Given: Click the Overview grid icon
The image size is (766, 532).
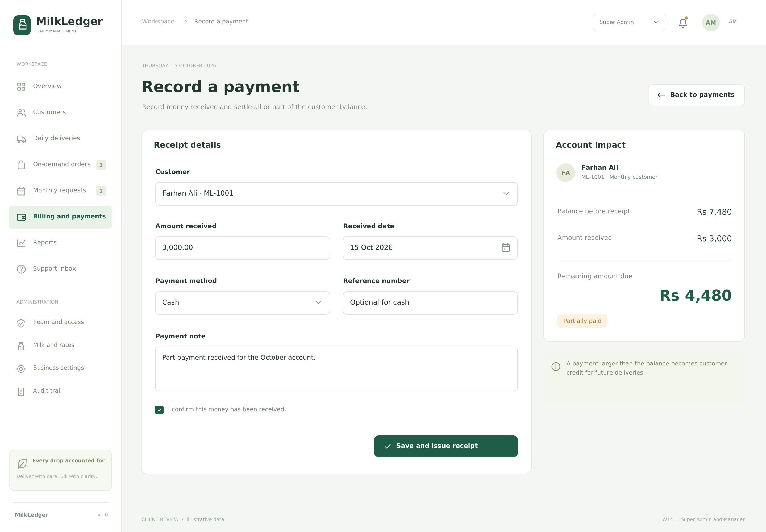Looking at the screenshot, I should click(x=21, y=87).
